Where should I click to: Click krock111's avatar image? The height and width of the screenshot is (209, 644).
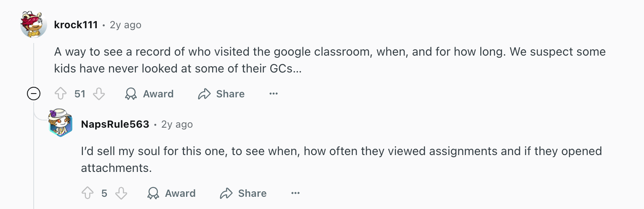tap(34, 25)
